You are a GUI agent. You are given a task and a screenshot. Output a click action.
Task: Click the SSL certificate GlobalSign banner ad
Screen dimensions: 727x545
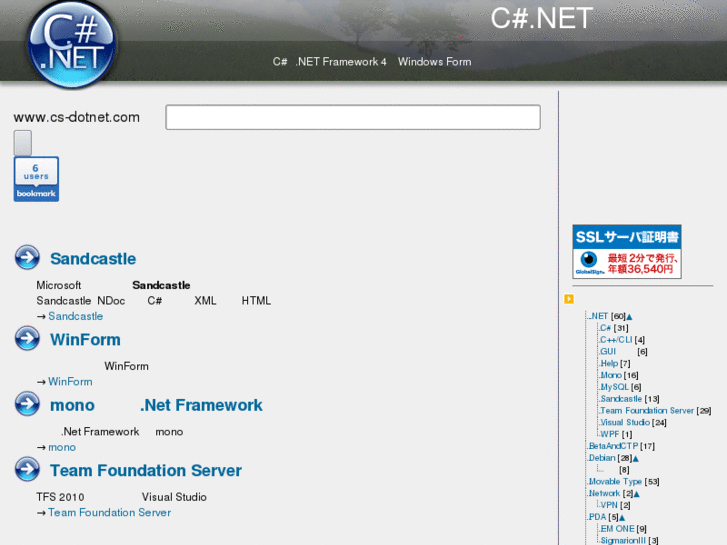[x=627, y=251]
